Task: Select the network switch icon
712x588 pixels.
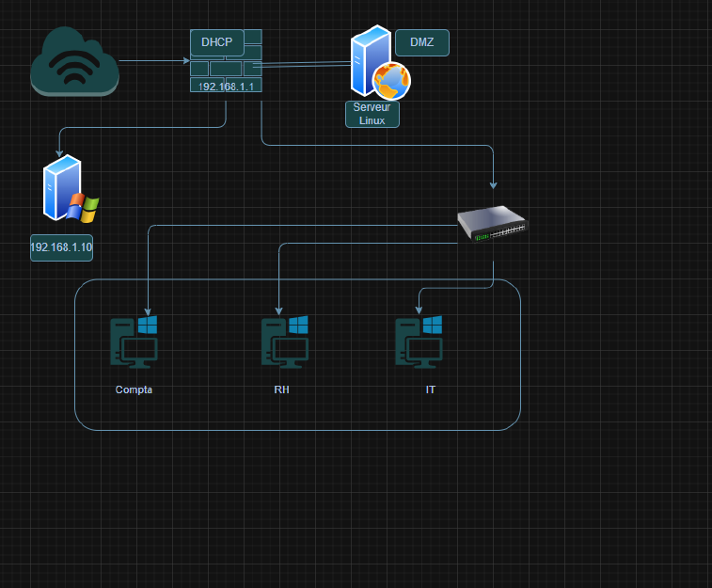Action: pyautogui.click(x=493, y=223)
